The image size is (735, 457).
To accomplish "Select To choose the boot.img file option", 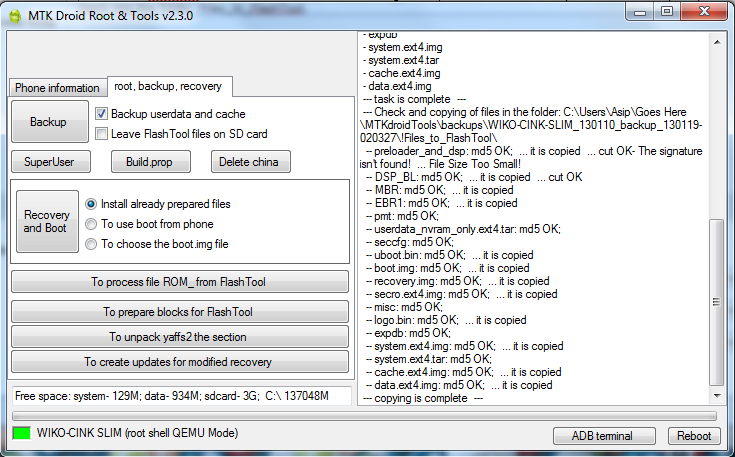I will coord(91,243).
